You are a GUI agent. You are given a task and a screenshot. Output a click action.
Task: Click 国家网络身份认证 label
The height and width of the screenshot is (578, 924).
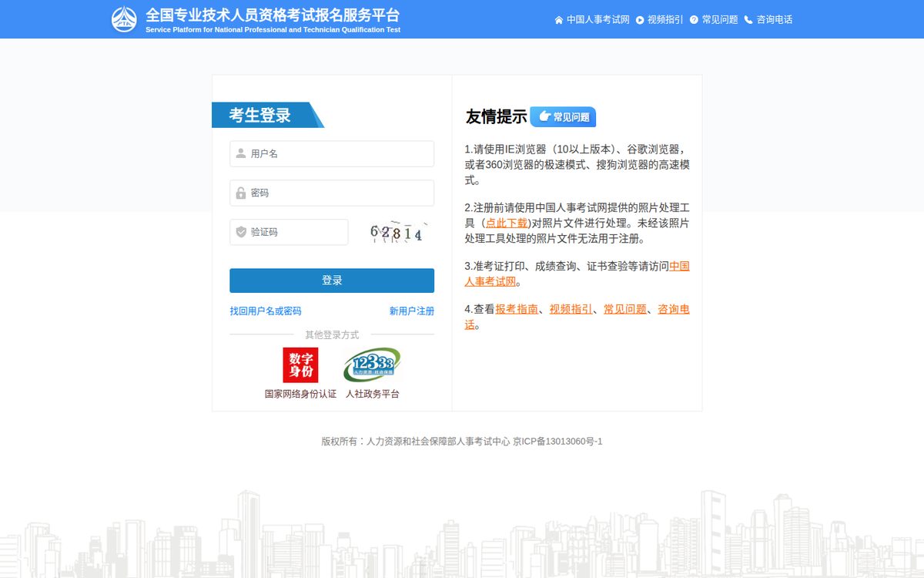tap(300, 394)
